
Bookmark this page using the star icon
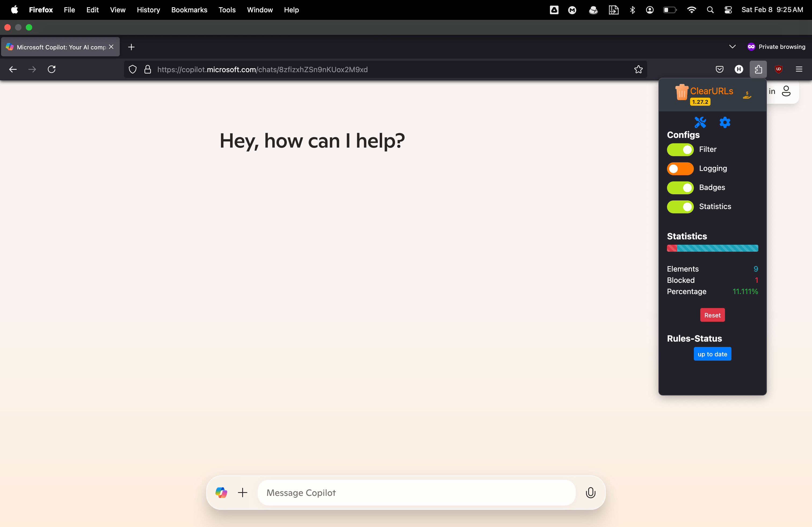[638, 69]
